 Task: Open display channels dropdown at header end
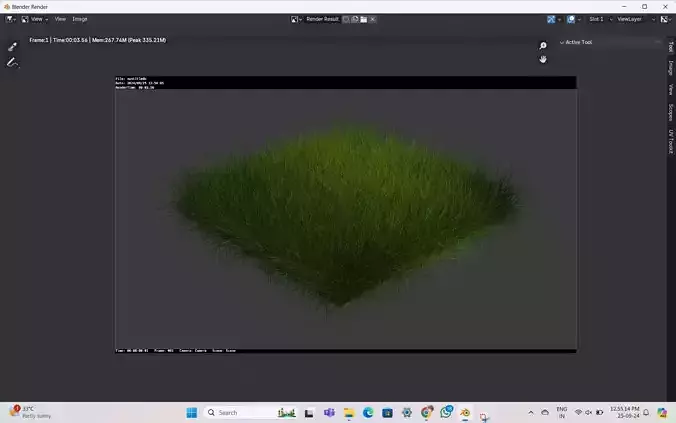667,19
